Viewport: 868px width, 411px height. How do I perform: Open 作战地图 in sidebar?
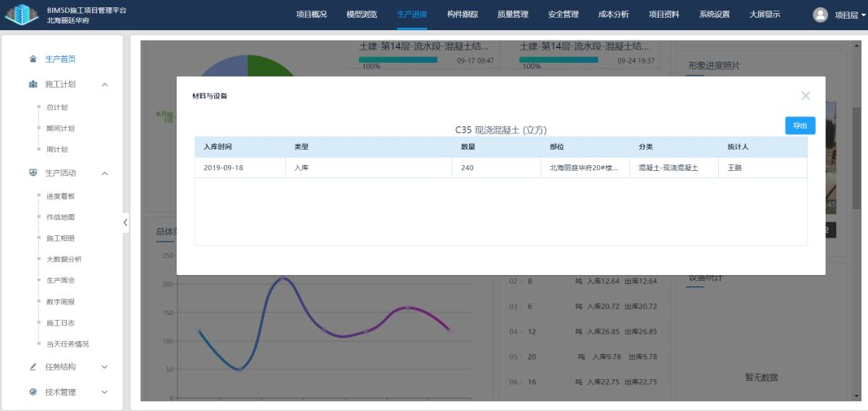[x=60, y=216]
